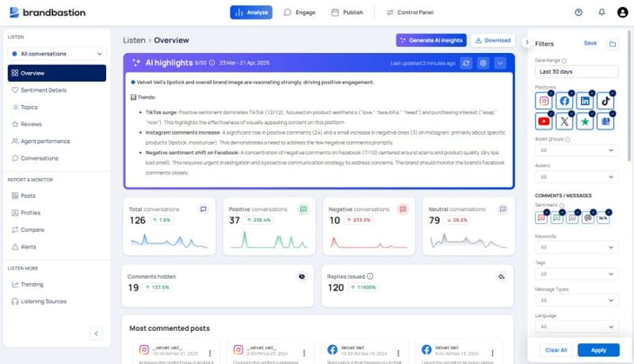Click the Replies issued reply icon
The image size is (634, 364).
tap(502, 277)
